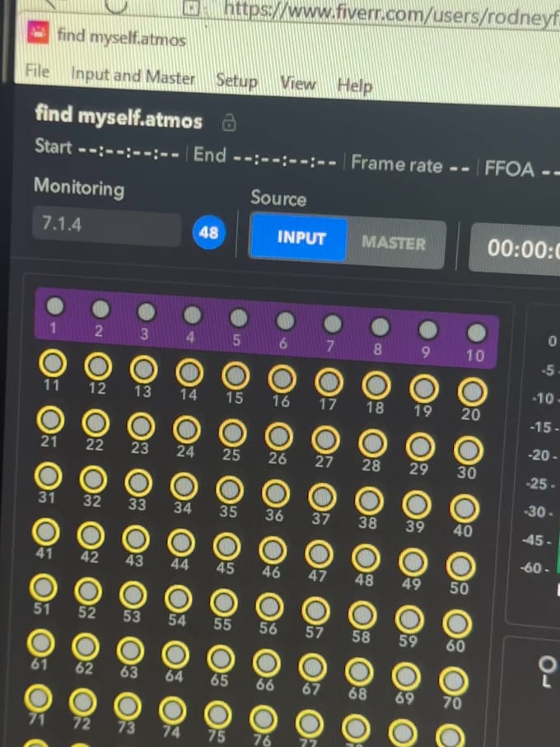Select bed input channel 3
Viewport: 560px width, 747px height.
coord(147,312)
